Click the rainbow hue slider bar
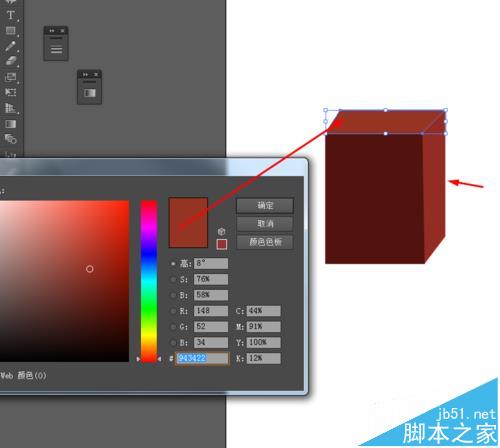Image resolution: width=500 pixels, height=448 pixels. (x=149, y=281)
